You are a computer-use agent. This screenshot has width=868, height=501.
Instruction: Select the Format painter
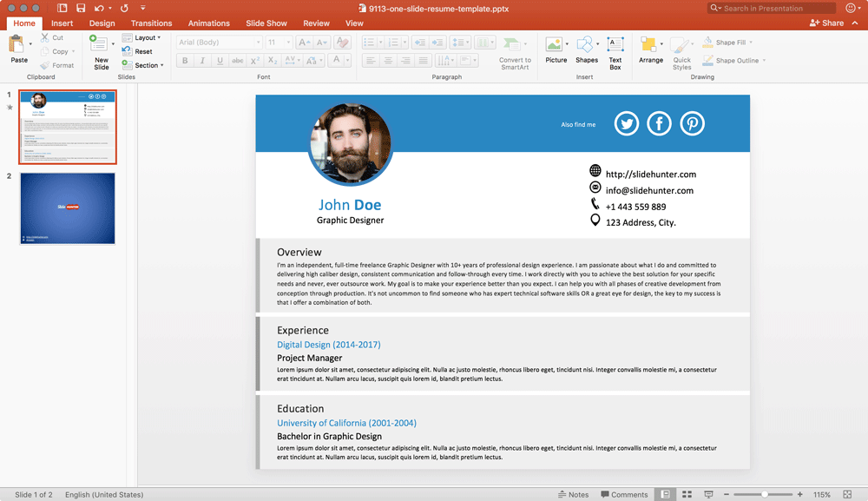(x=57, y=64)
